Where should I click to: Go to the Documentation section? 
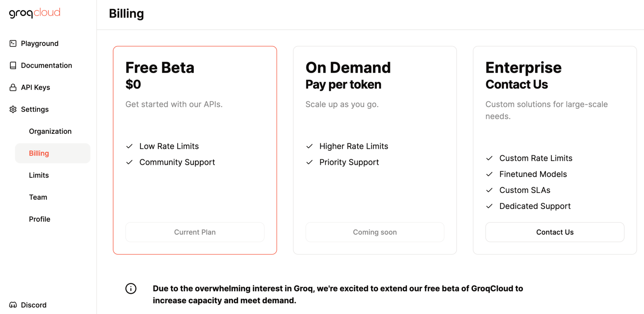(46, 65)
